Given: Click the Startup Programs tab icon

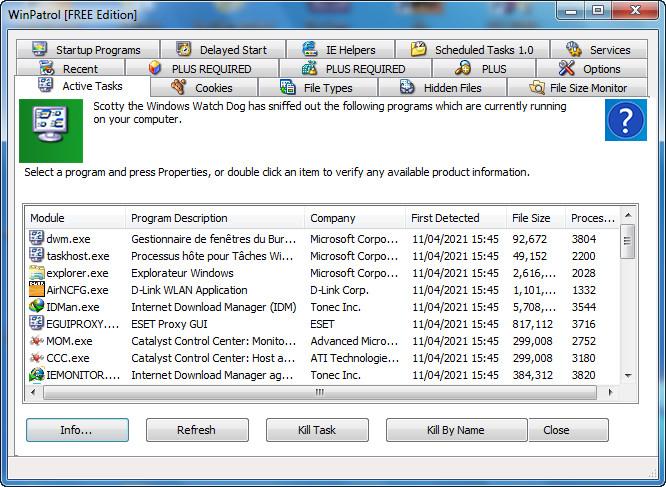Looking at the screenshot, I should pyautogui.click(x=40, y=49).
